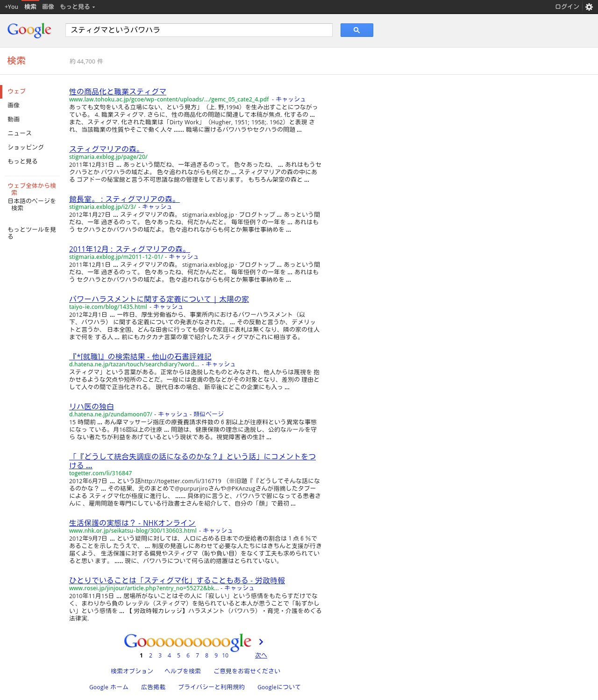Expand もっと見る in the left sidebar
This screenshot has width=598, height=700.
tap(22, 161)
